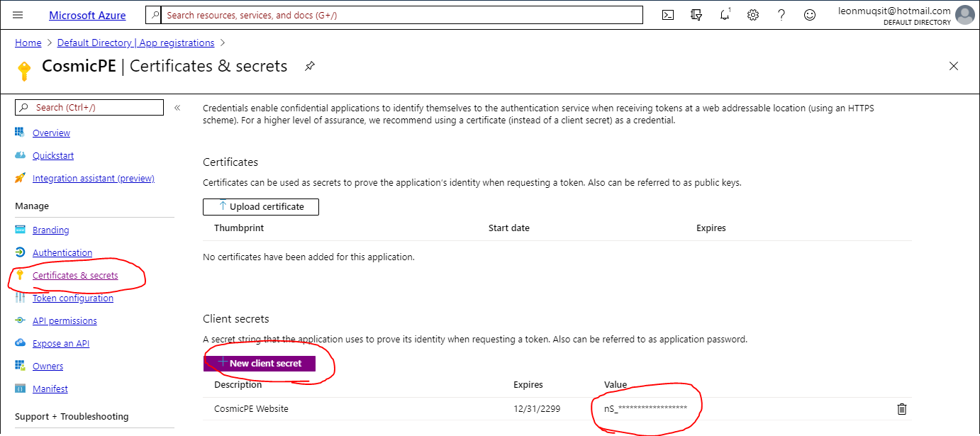The width and height of the screenshot is (980, 436).
Task: Click the Microsoft Azure logo link
Action: (87, 15)
